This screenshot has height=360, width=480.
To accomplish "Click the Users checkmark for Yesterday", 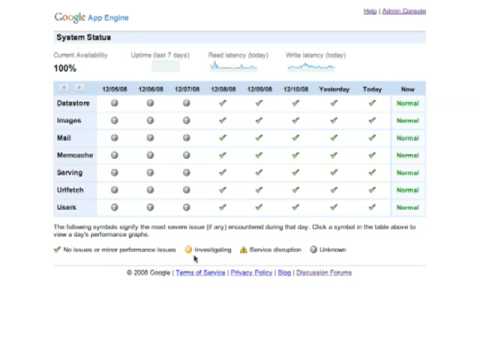I will [x=334, y=207].
